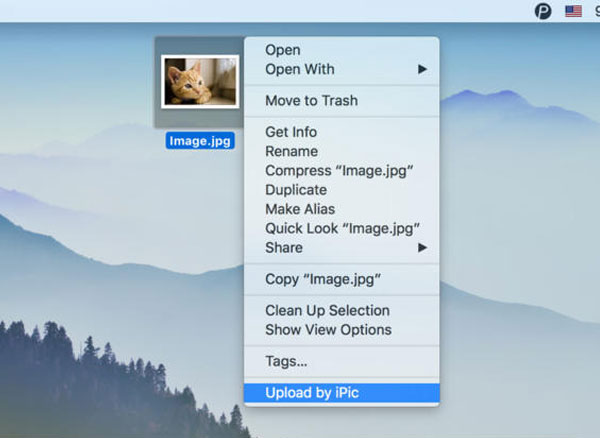Expand the Share submenu
The height and width of the screenshot is (438, 600).
[x=342, y=247]
